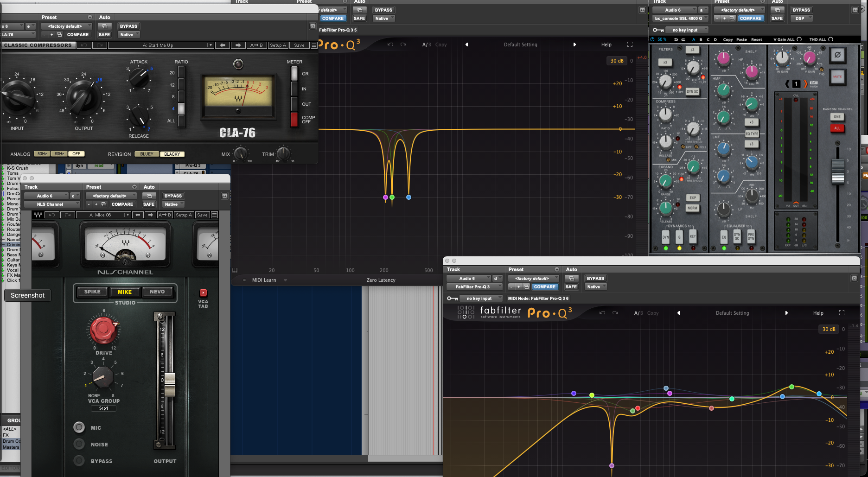Click the Setup A button in the NLS Channel toolbar

coord(184,215)
